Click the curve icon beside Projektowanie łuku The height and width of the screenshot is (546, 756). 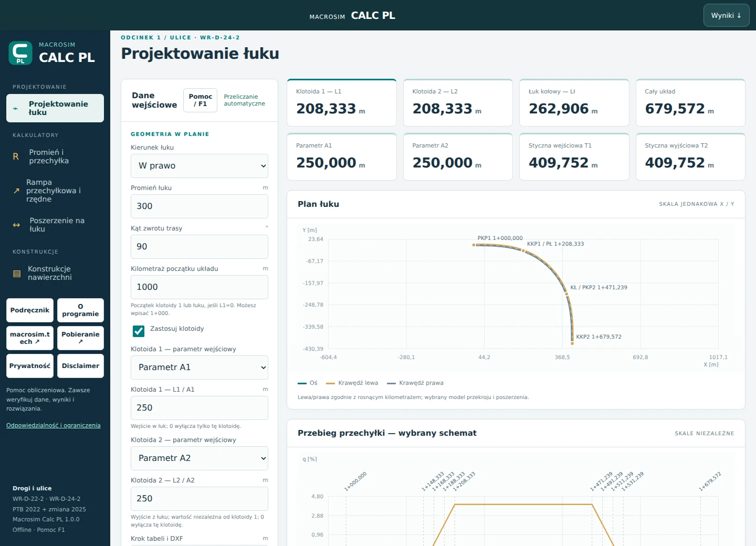16,109
